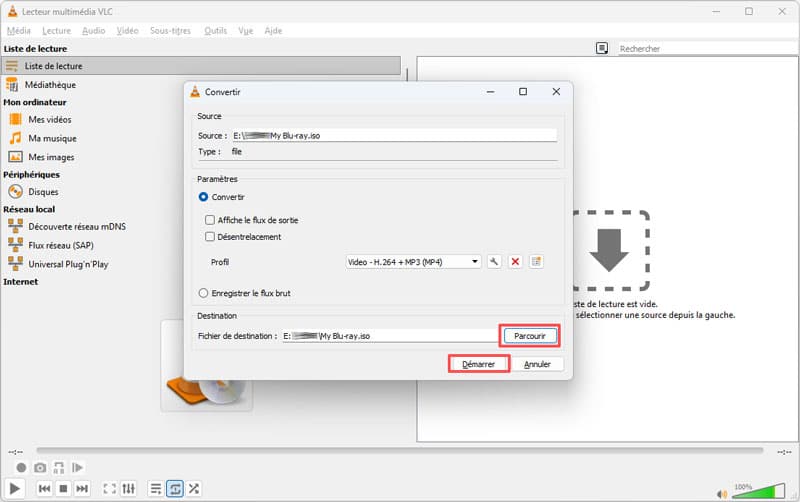Screen dimensions: 800x502
Task: Open the Vue menu
Action: (x=245, y=31)
